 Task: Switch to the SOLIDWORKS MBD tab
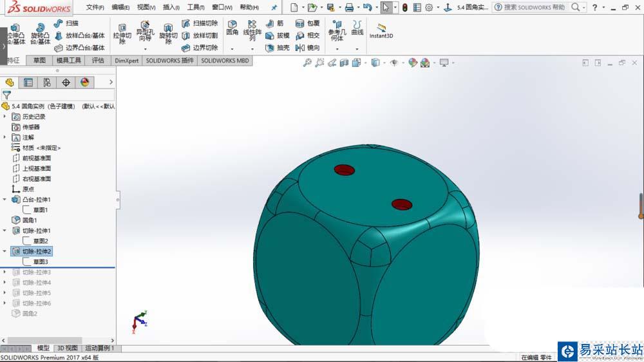(225, 61)
